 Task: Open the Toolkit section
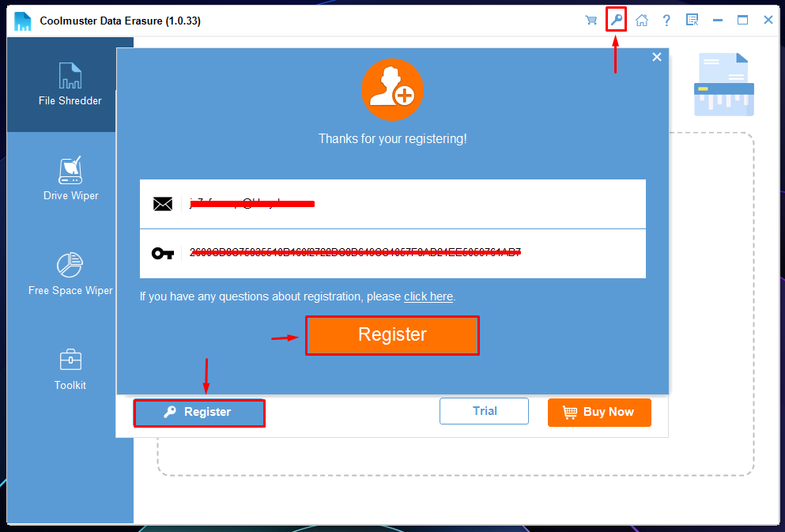[70, 369]
